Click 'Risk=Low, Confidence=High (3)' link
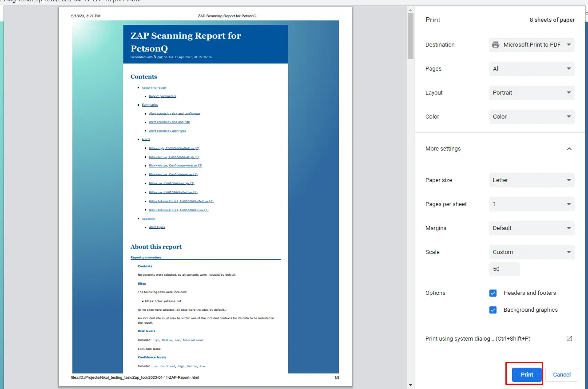The width and height of the screenshot is (588, 389). pyautogui.click(x=172, y=183)
